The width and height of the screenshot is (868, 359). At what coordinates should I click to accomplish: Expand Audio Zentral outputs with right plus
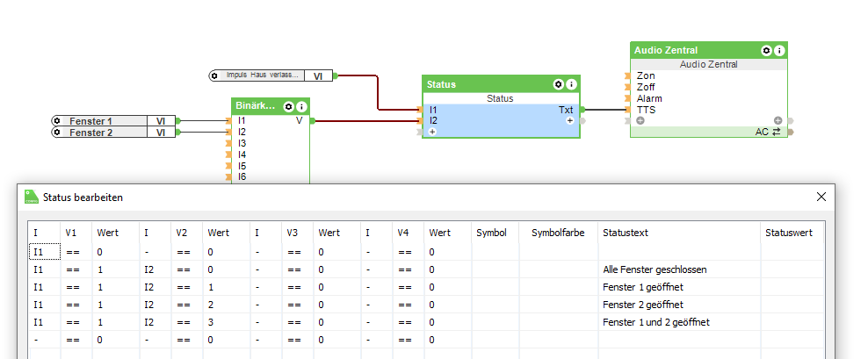[778, 120]
